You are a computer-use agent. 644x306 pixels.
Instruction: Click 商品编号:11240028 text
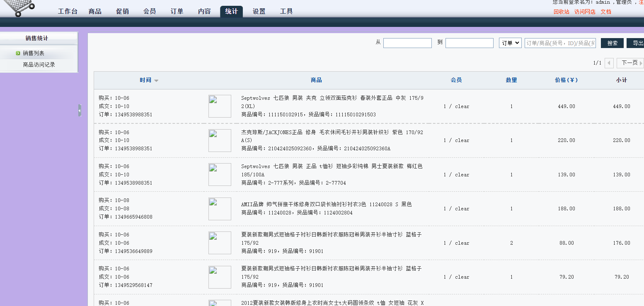tap(266, 213)
